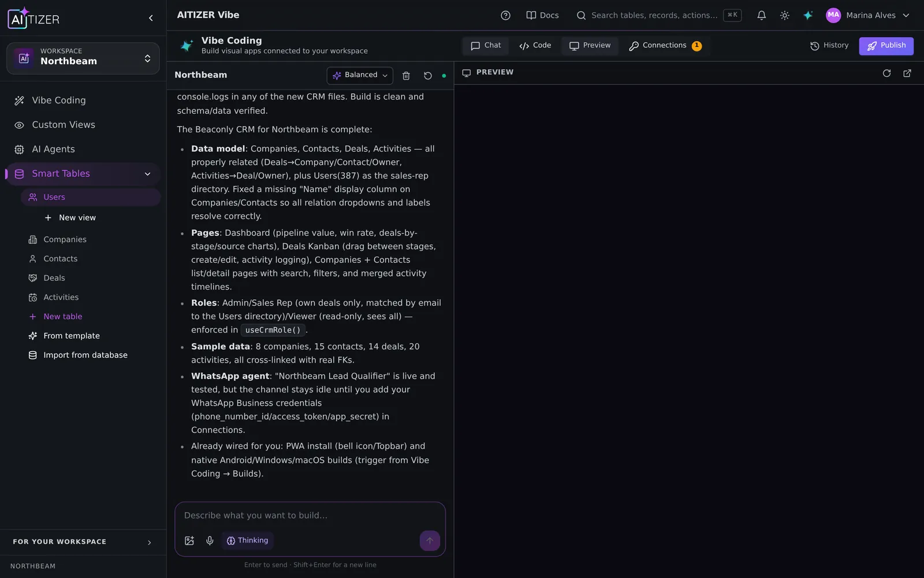Open Custom Views
Screen dimensions: 924x578
[x=83, y=125]
